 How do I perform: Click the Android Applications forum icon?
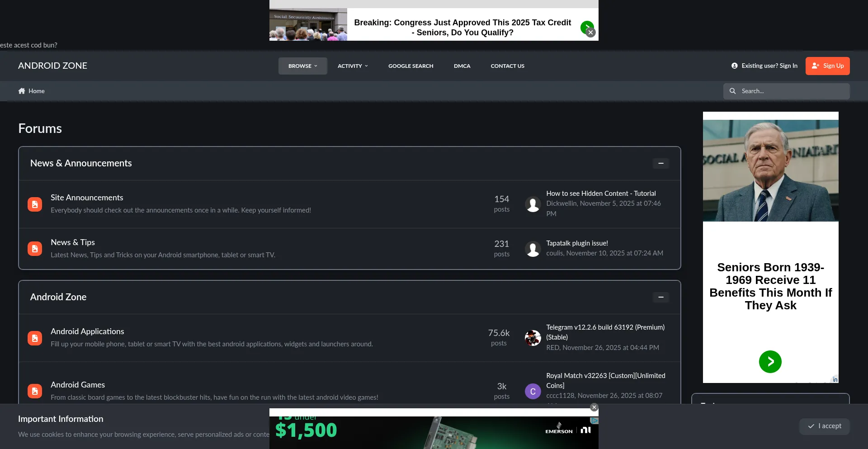pos(35,338)
